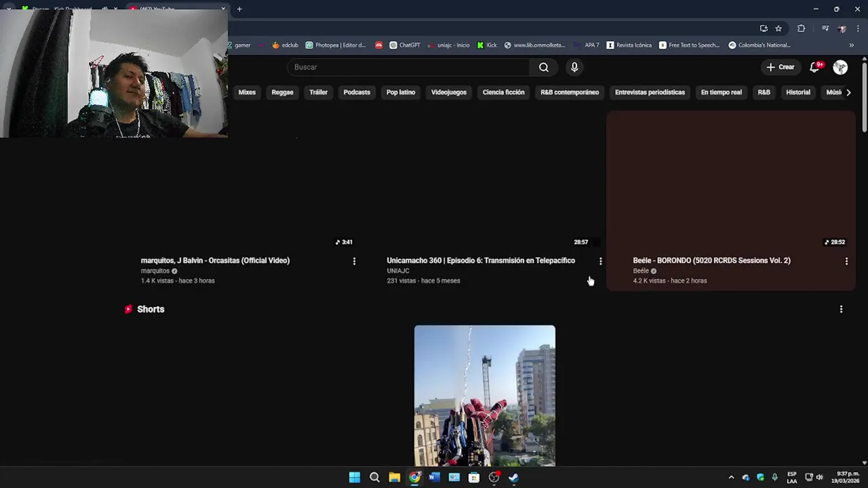
Task: Go to the marquitos channel
Action: tap(155, 271)
